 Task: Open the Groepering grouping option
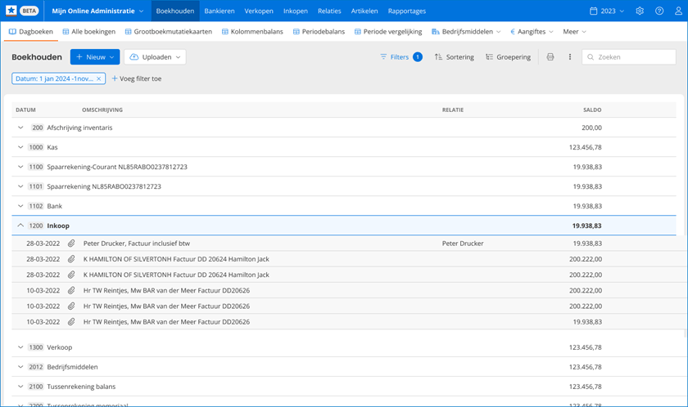[509, 57]
